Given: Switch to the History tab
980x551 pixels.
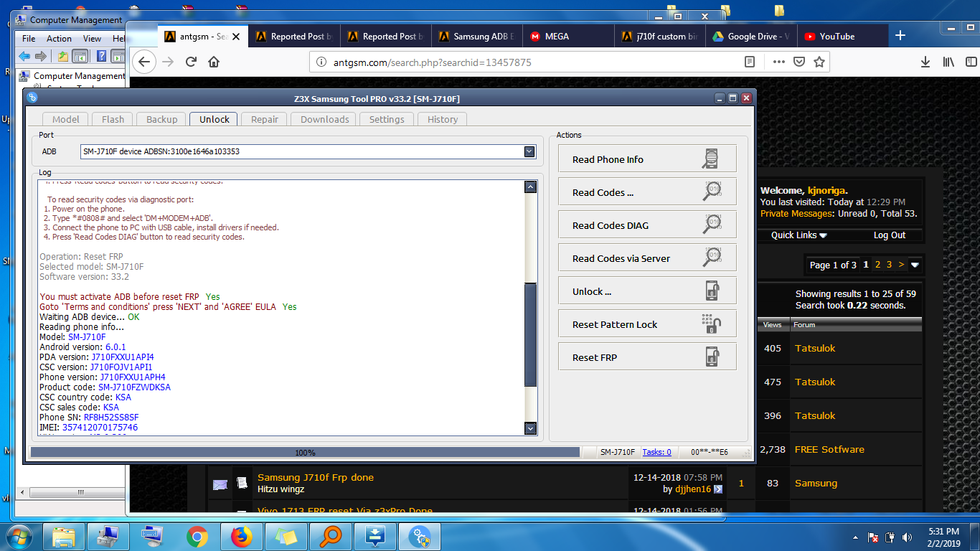Looking at the screenshot, I should pos(443,119).
